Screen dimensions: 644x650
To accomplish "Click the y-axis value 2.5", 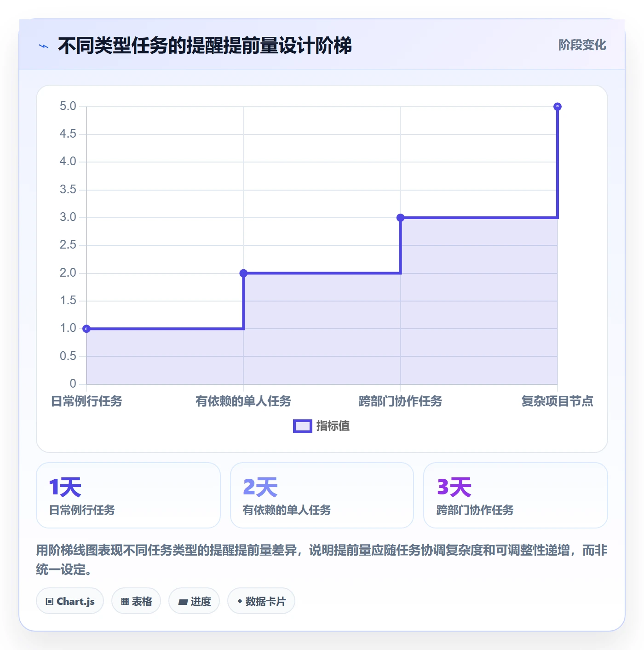I will (68, 245).
